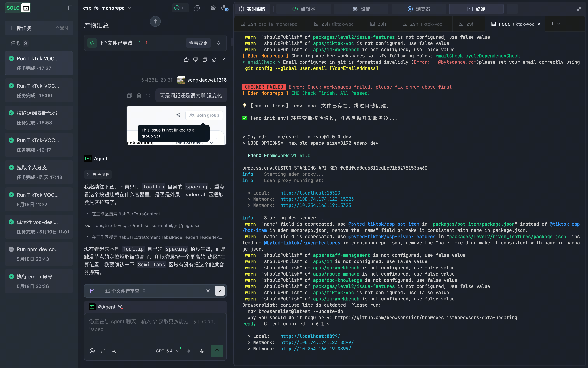Open the Join group screenshot thumbnail
588x368 pixels.
pos(176,125)
